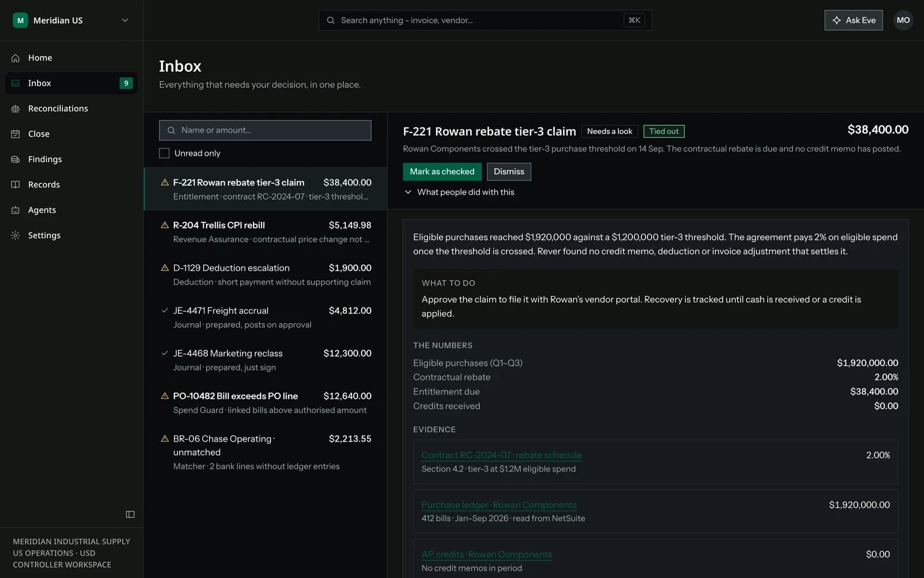Click the warning icon on R-204 Trellis CPI rebill
924x578 pixels.
(165, 225)
